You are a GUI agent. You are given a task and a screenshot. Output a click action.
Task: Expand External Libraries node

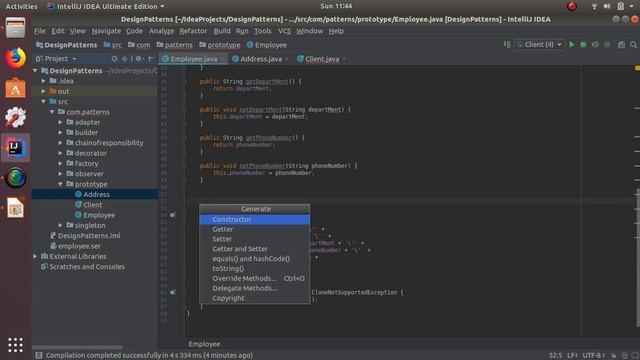35,256
